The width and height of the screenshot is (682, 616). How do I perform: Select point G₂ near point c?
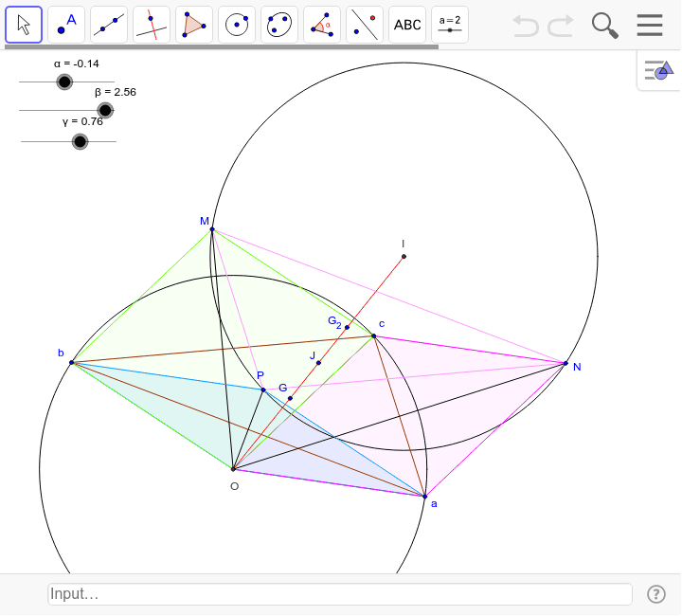click(x=347, y=328)
